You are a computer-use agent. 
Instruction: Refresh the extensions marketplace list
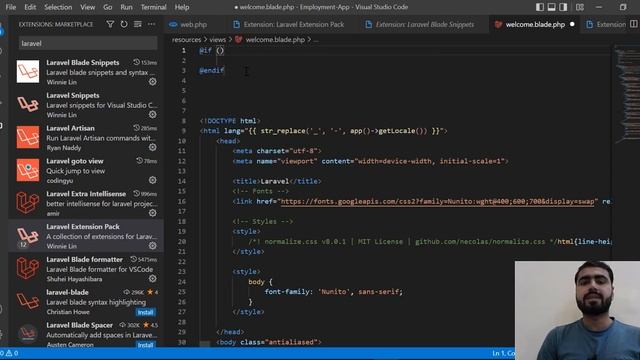pyautogui.click(x=124, y=24)
